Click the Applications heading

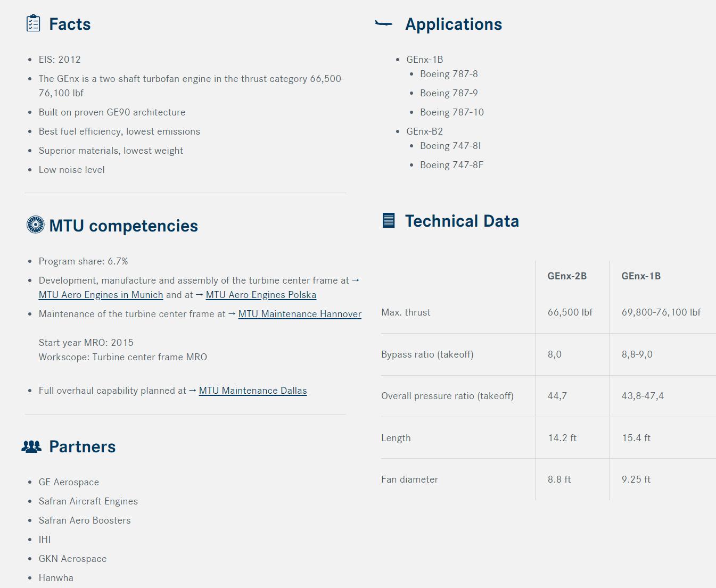click(454, 24)
